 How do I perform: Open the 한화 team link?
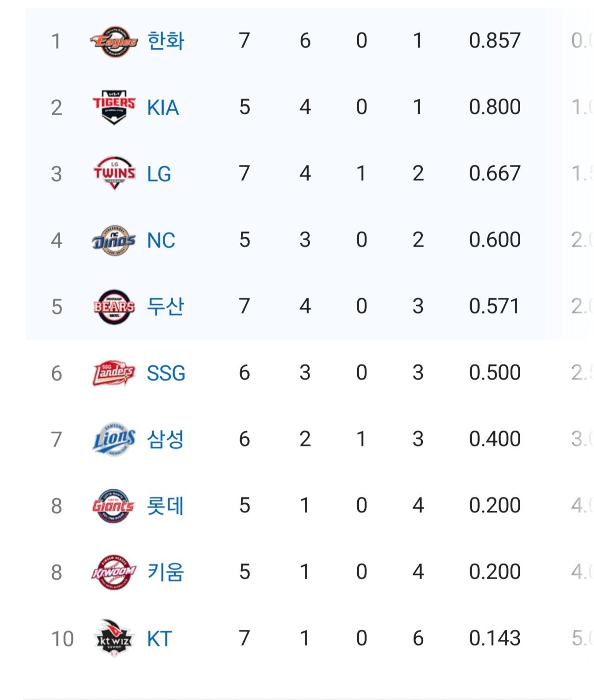(x=166, y=41)
